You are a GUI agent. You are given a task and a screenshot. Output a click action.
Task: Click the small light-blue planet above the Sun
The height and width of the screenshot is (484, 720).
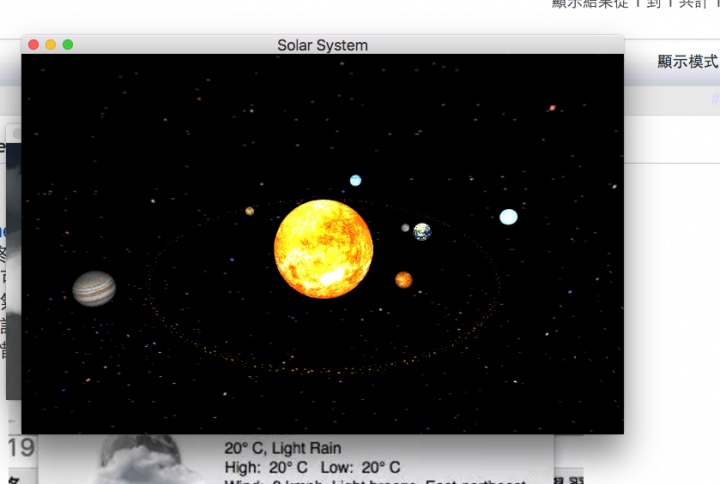(x=355, y=180)
